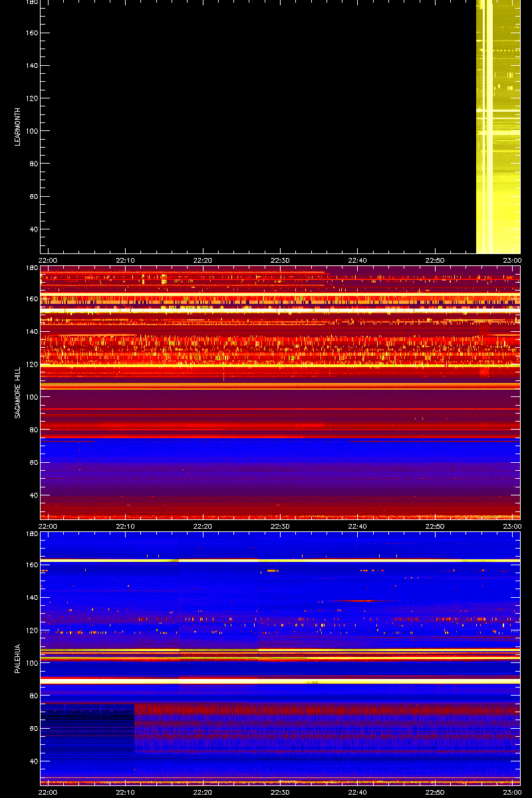Viewport: 532px width, 798px height.
Task: Click 22:40 time label on Palehua axis
Action: pyautogui.click(x=357, y=792)
